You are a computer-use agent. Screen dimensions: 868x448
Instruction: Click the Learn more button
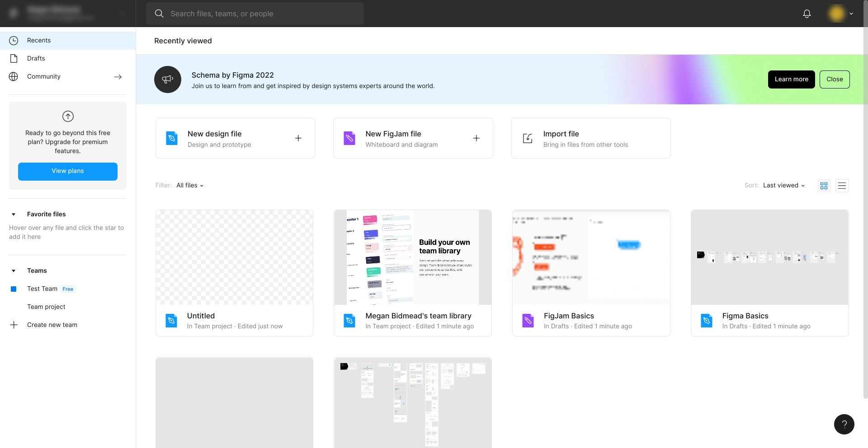tap(791, 79)
